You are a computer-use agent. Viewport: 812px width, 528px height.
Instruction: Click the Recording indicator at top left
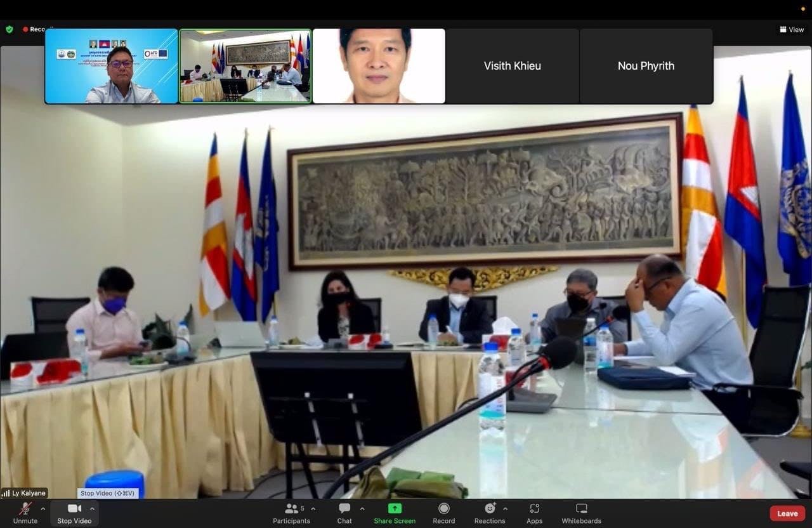tap(38, 29)
